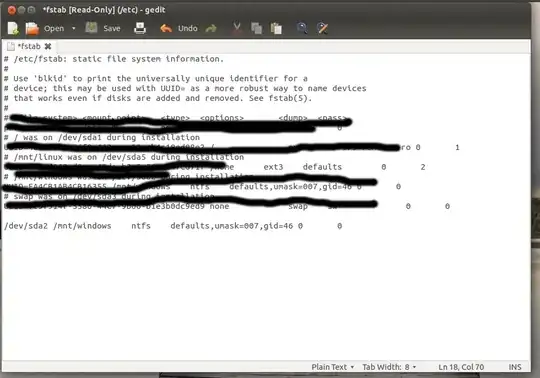Click the '*fstab [Read-Only] (/etc) - gedit' title
The height and width of the screenshot is (378, 540).
coord(104,10)
